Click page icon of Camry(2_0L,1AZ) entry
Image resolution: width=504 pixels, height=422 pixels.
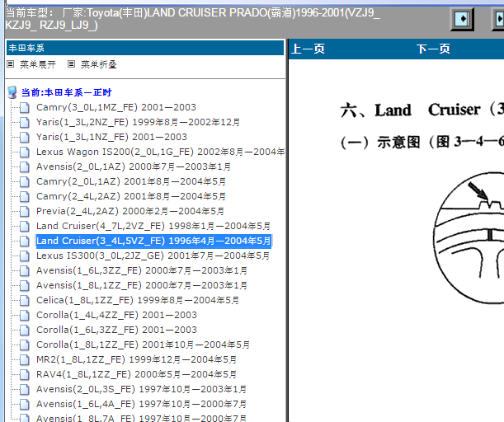click(x=25, y=181)
